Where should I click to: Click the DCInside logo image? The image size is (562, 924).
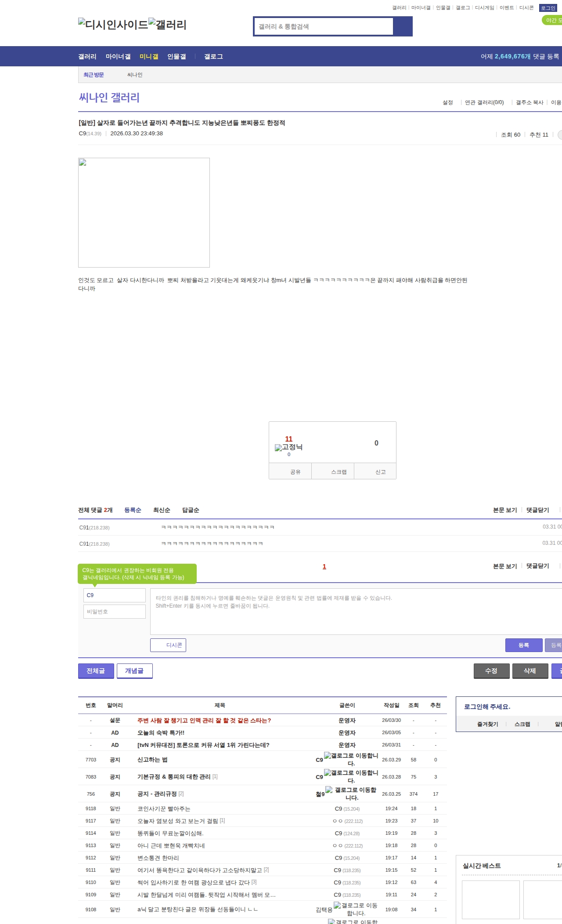pos(113,25)
